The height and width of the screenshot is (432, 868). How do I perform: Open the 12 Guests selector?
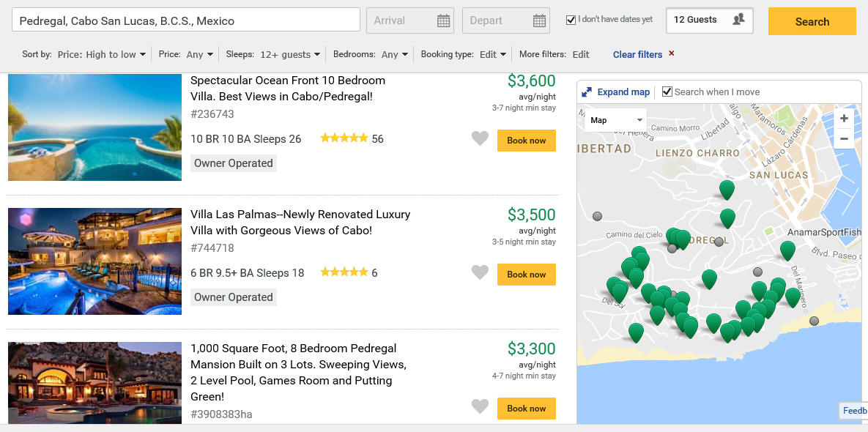pyautogui.click(x=709, y=21)
